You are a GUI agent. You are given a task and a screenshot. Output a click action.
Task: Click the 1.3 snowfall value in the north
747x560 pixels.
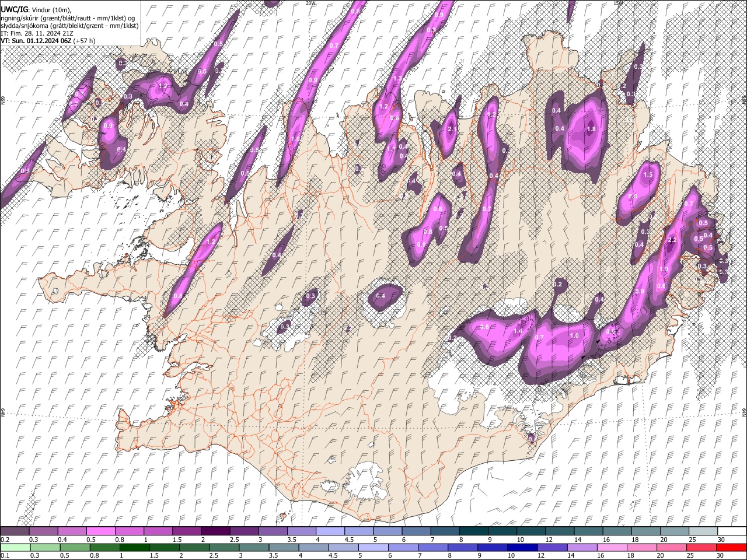click(398, 78)
